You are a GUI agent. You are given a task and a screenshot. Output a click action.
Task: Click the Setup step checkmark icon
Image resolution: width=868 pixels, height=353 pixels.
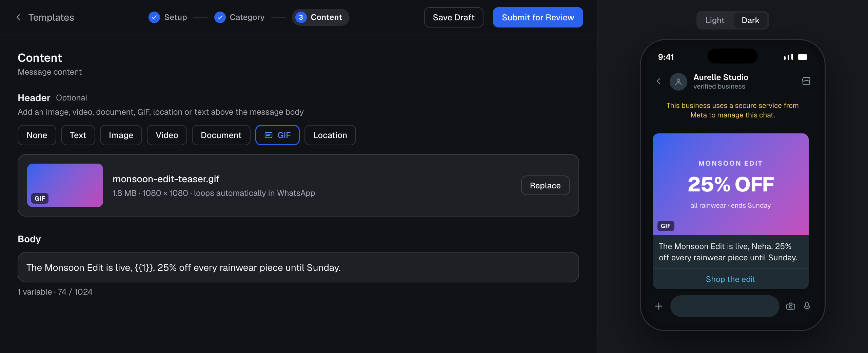pos(154,17)
